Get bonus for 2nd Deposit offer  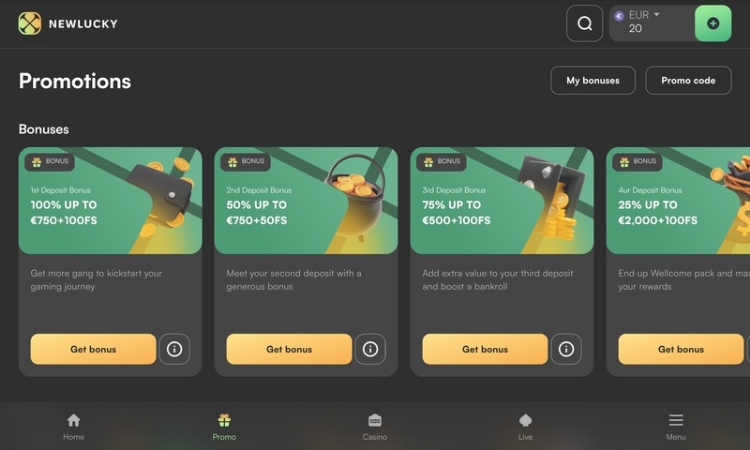pos(289,349)
